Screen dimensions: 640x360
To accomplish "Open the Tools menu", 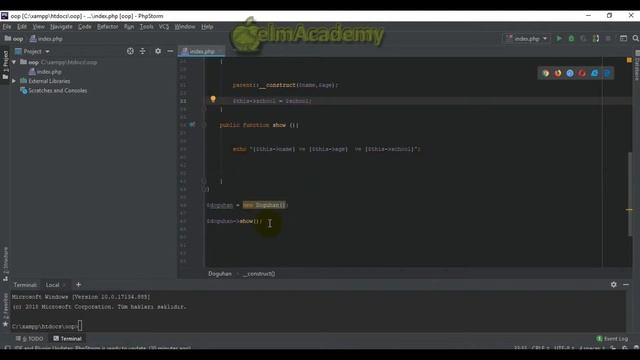I will click(146, 27).
